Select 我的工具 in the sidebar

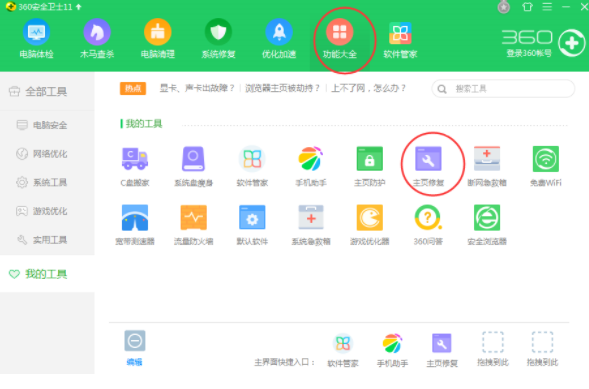click(47, 274)
